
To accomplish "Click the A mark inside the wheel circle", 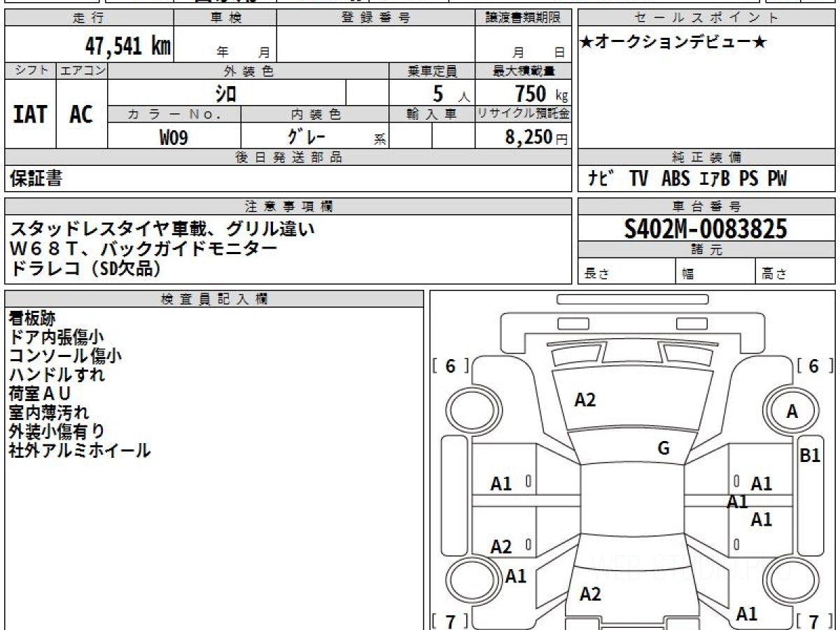I will tap(792, 412).
